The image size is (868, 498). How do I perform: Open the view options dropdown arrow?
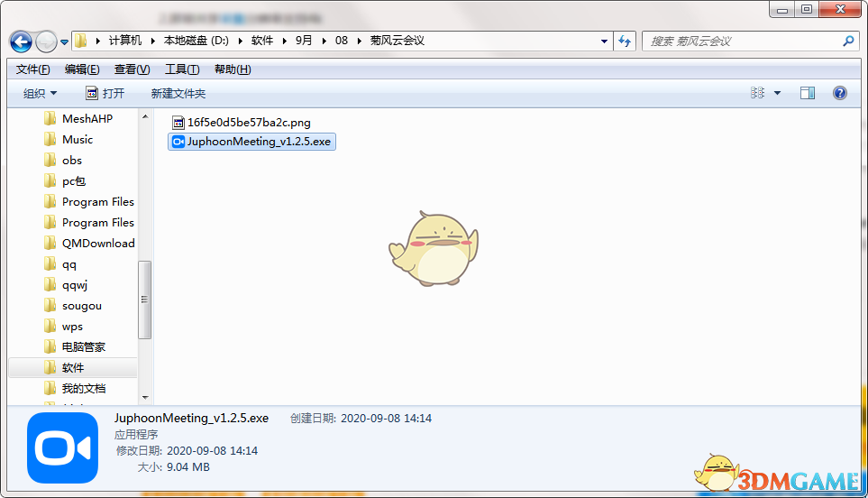777,93
